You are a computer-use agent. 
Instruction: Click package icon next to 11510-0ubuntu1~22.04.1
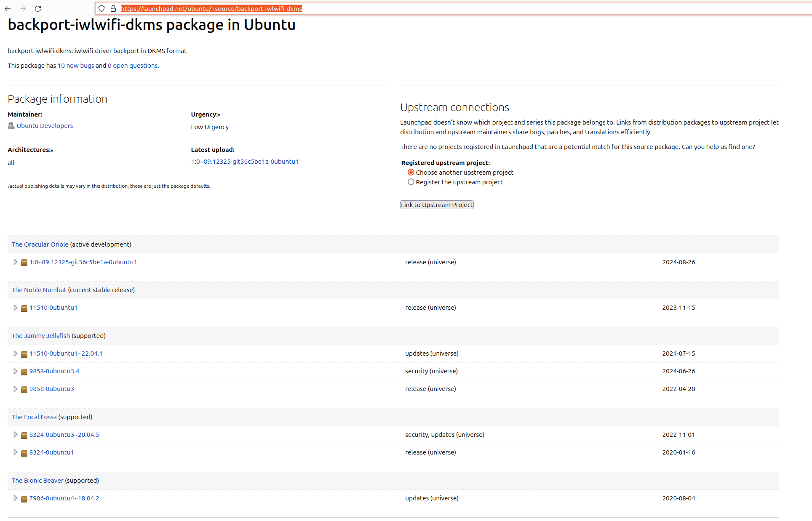click(x=24, y=354)
